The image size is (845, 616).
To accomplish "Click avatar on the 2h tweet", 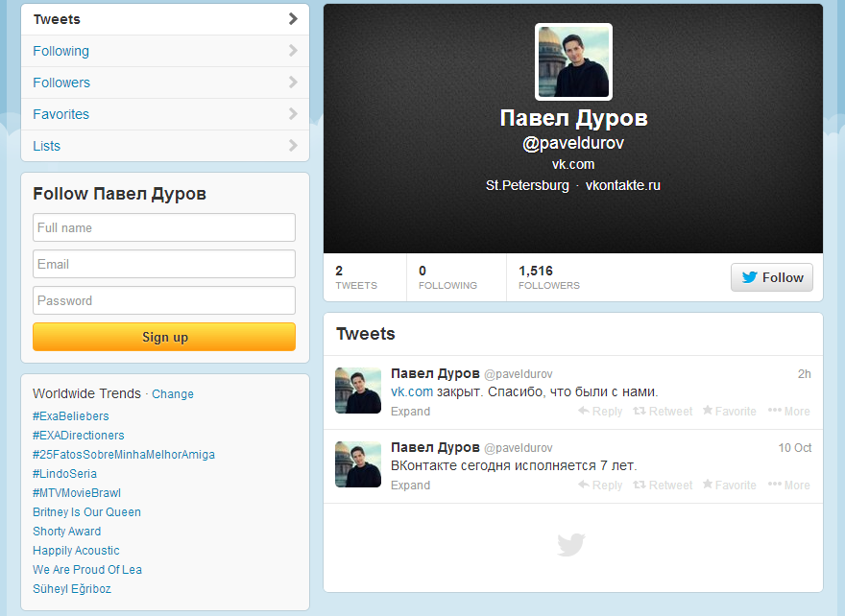I will coord(358,391).
